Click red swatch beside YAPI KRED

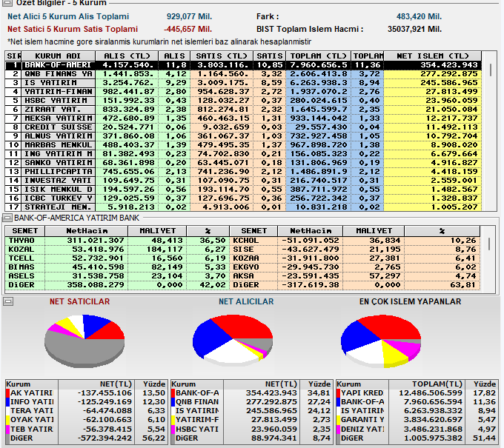point(338,393)
